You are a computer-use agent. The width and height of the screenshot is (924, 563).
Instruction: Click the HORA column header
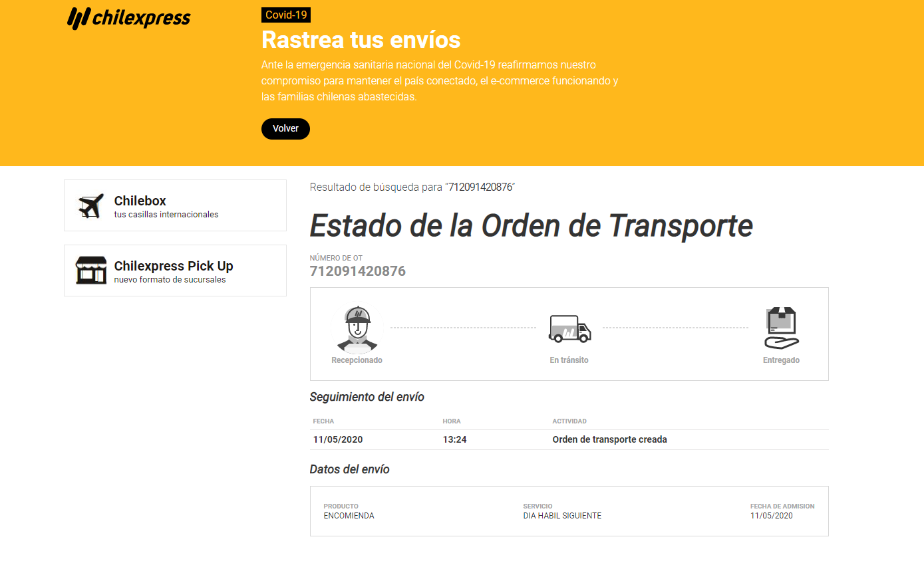[x=452, y=421]
